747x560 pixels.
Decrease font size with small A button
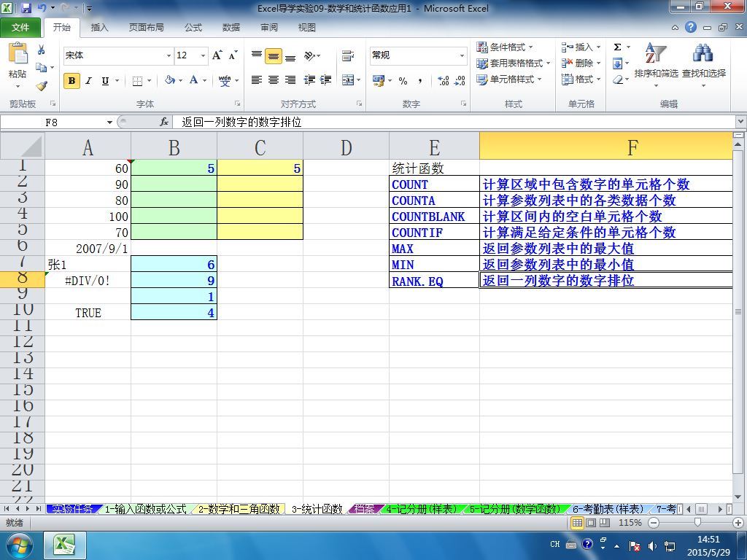[x=233, y=55]
